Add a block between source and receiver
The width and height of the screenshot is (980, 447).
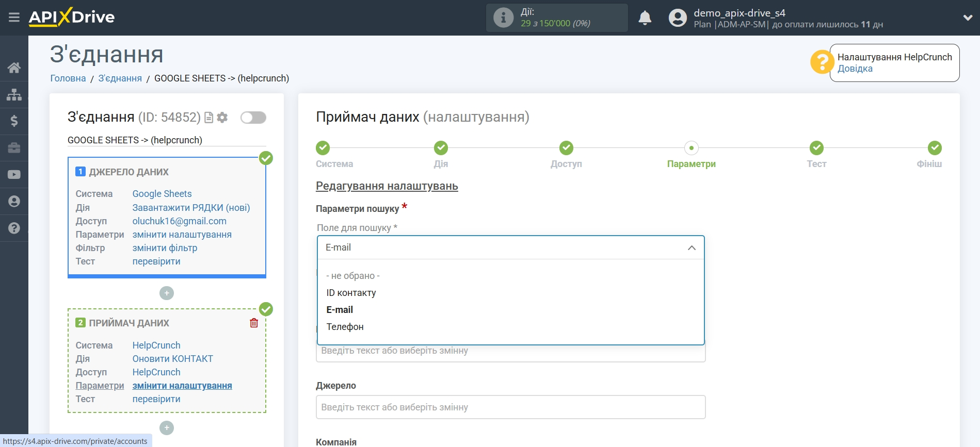tap(167, 293)
